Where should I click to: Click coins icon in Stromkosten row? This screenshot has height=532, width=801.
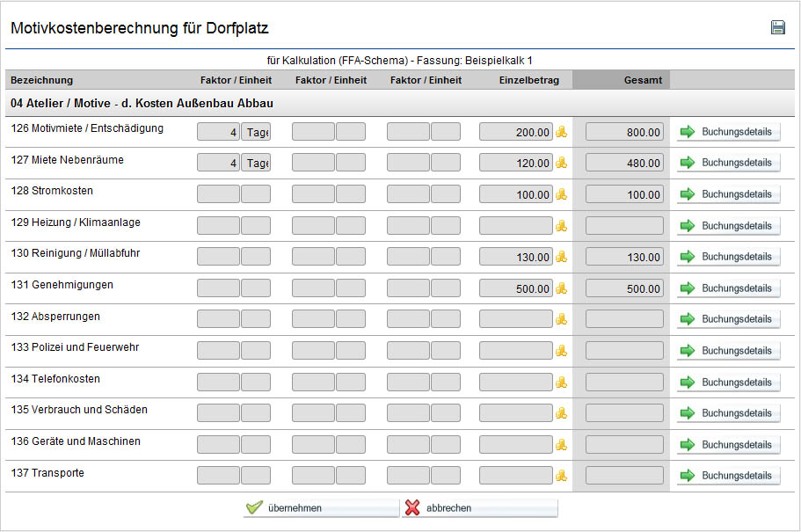tap(562, 194)
